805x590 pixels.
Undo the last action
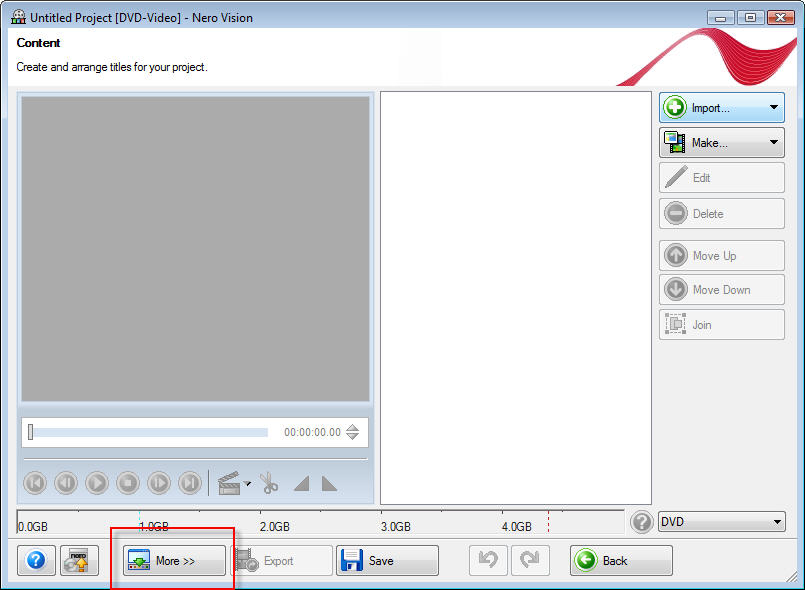[488, 560]
